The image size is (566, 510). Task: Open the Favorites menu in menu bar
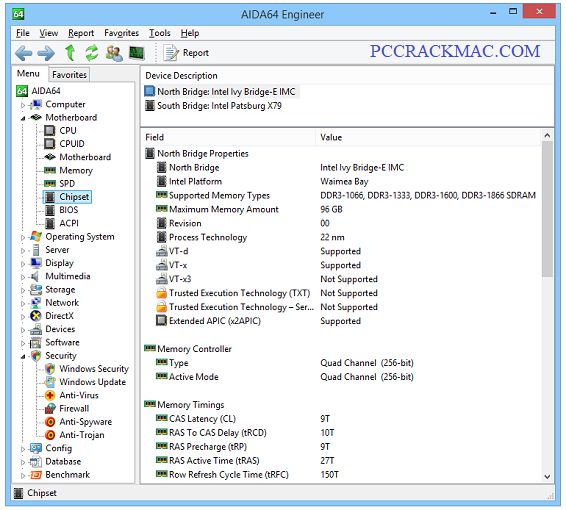[121, 33]
